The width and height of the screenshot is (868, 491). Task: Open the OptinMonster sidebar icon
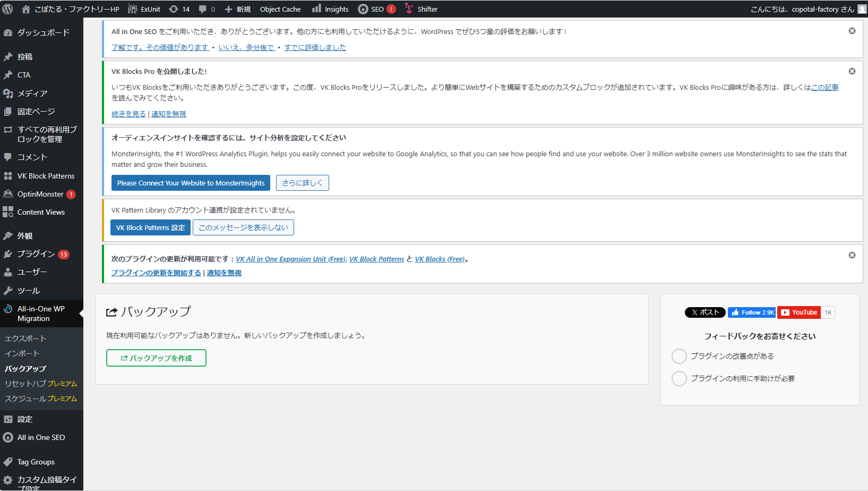point(8,194)
